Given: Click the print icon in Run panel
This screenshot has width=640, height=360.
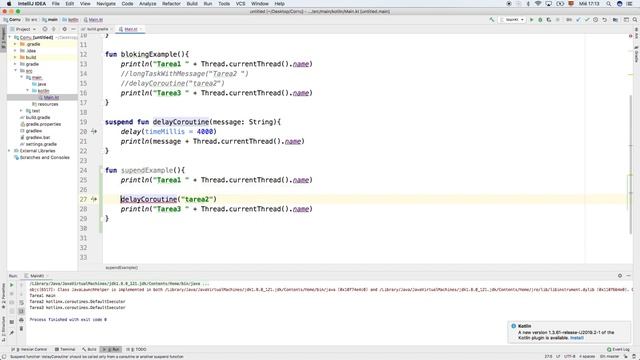Looking at the screenshot, I should pyautogui.click(x=21, y=320).
